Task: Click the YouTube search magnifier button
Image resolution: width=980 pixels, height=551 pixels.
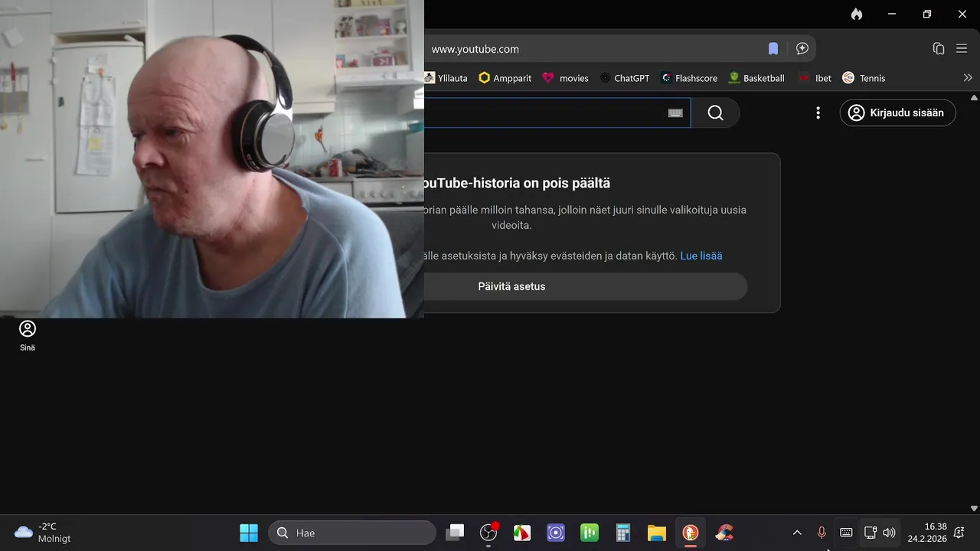Action: point(715,112)
